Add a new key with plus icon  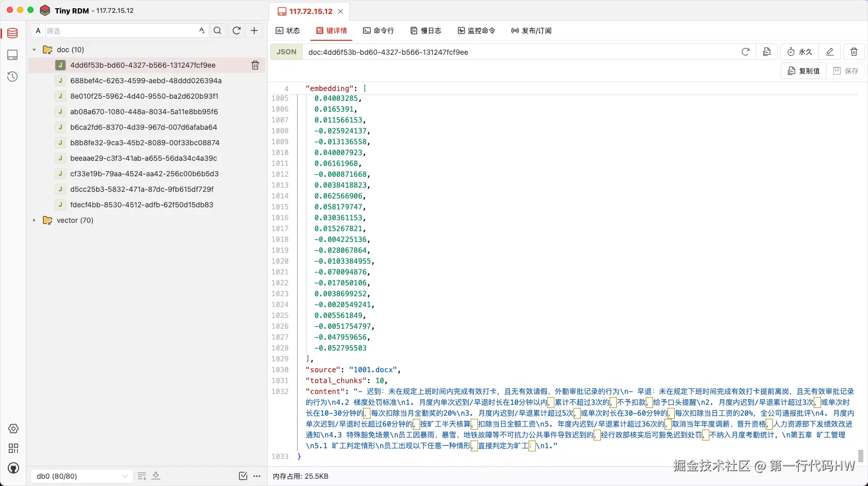[x=254, y=31]
